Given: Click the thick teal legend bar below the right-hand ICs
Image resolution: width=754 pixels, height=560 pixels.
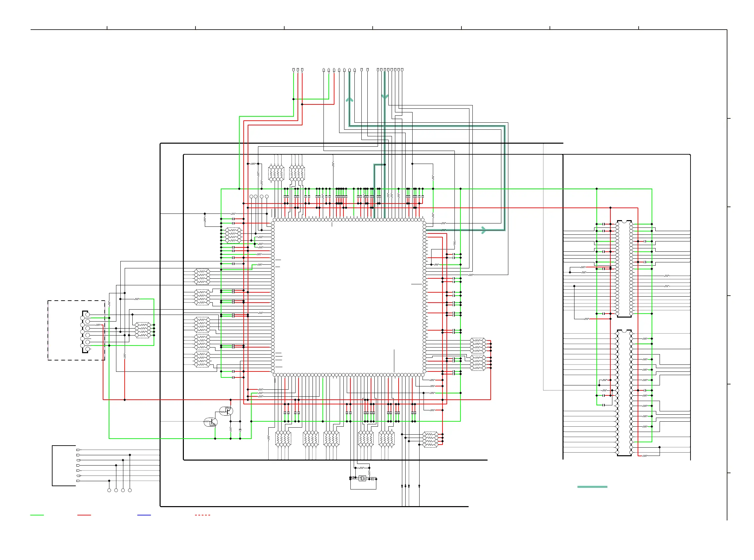Looking at the screenshot, I should [x=592, y=487].
